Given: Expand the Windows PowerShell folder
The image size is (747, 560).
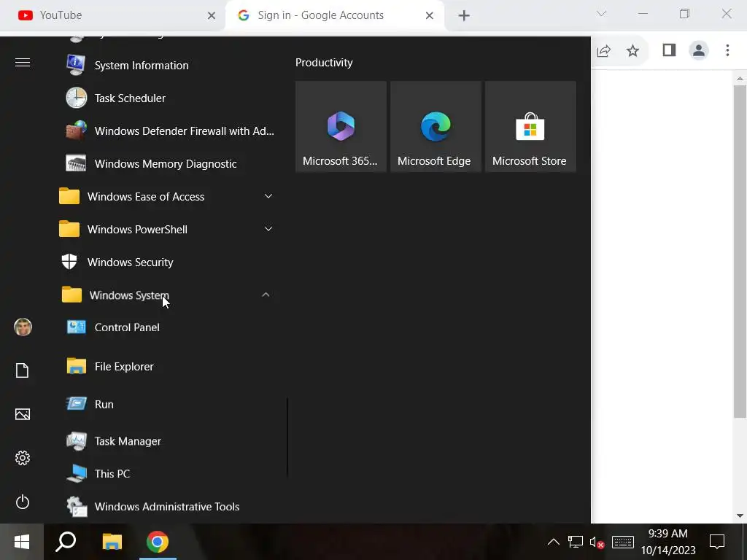Looking at the screenshot, I should click(x=167, y=230).
